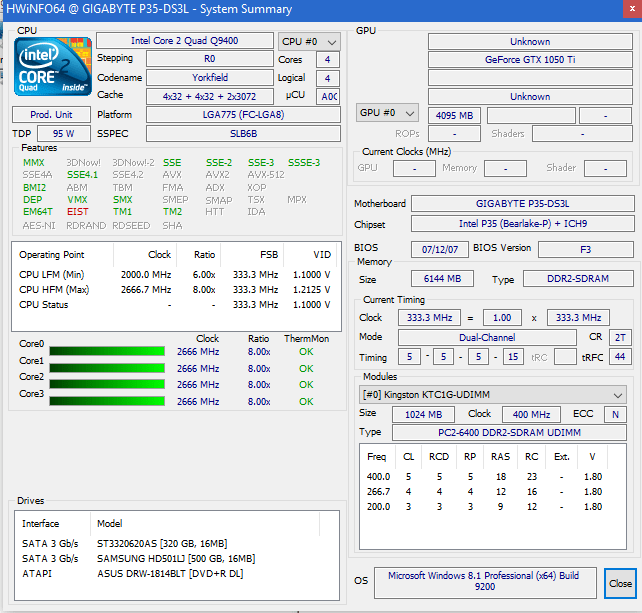
Task: Click the Core3 usage bar
Action: (x=107, y=401)
